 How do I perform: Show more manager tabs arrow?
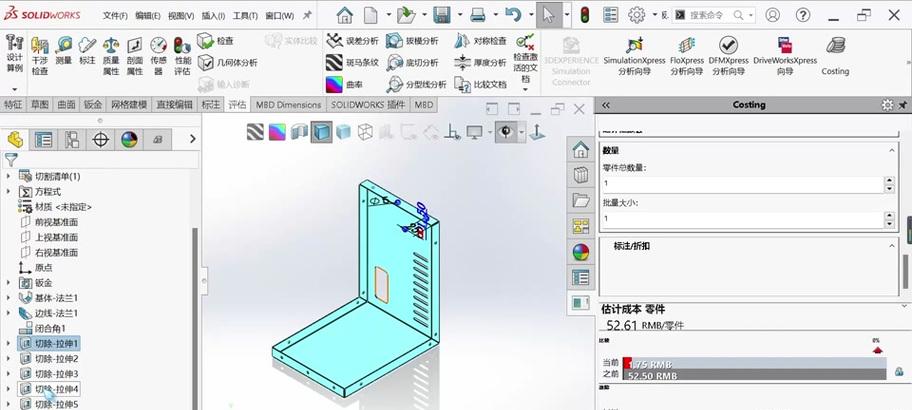click(x=193, y=139)
